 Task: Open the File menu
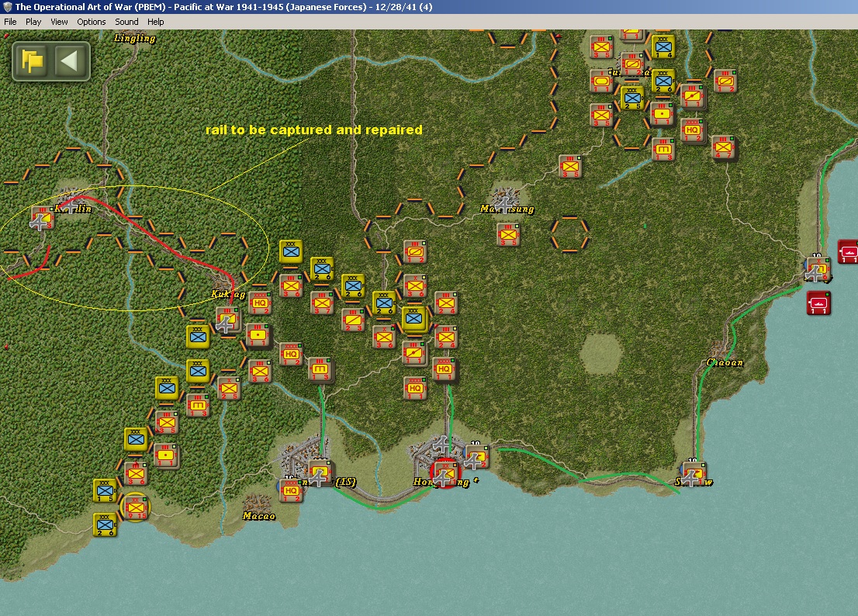[10, 22]
